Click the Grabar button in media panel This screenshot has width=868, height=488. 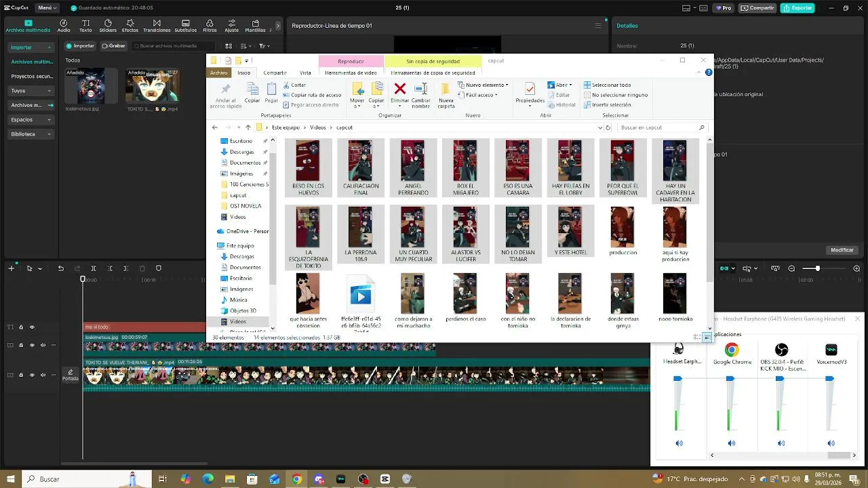(114, 46)
